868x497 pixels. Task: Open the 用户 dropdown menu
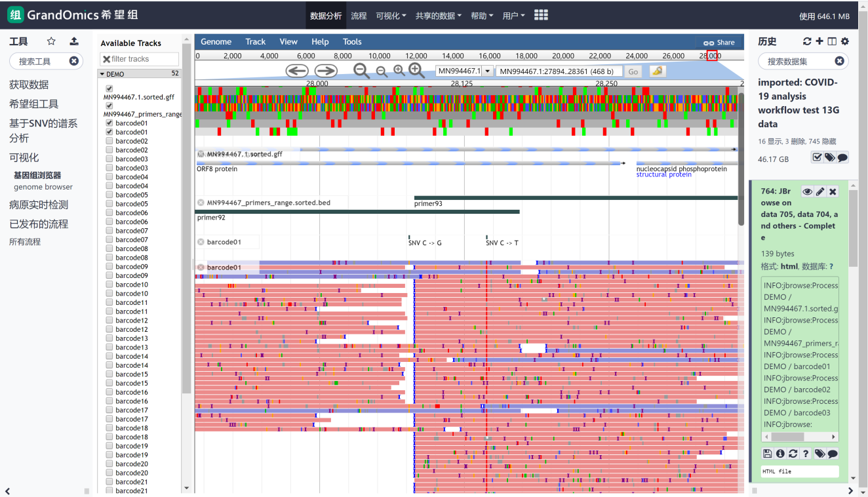pos(513,16)
